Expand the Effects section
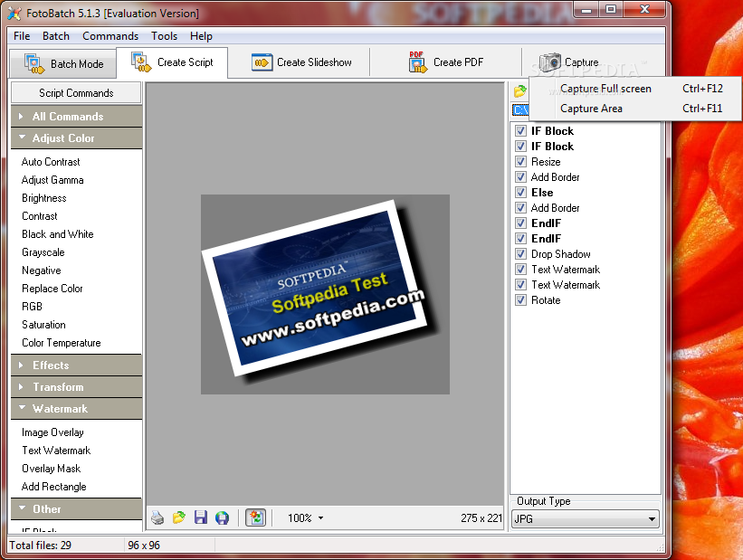Screen dimensions: 743x560 coord(76,365)
